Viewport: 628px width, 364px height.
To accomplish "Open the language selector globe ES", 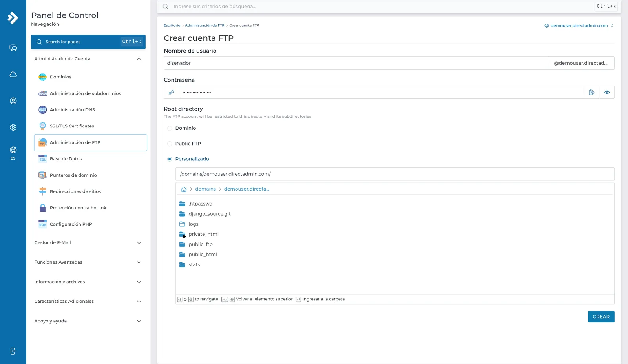I will [13, 153].
